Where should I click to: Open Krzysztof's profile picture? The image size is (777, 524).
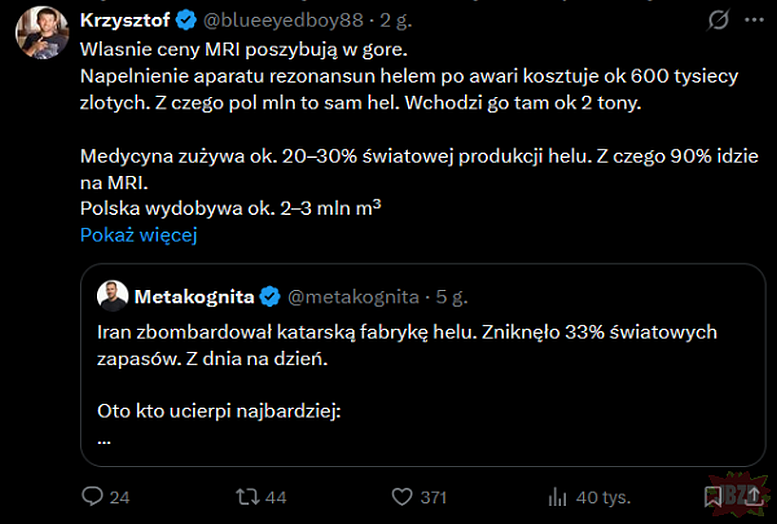pos(41,31)
